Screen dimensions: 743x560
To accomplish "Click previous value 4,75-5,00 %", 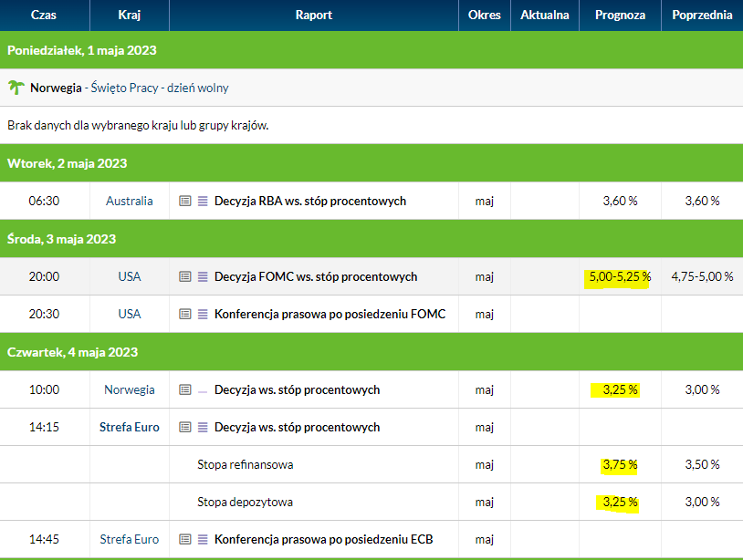I will [702, 276].
